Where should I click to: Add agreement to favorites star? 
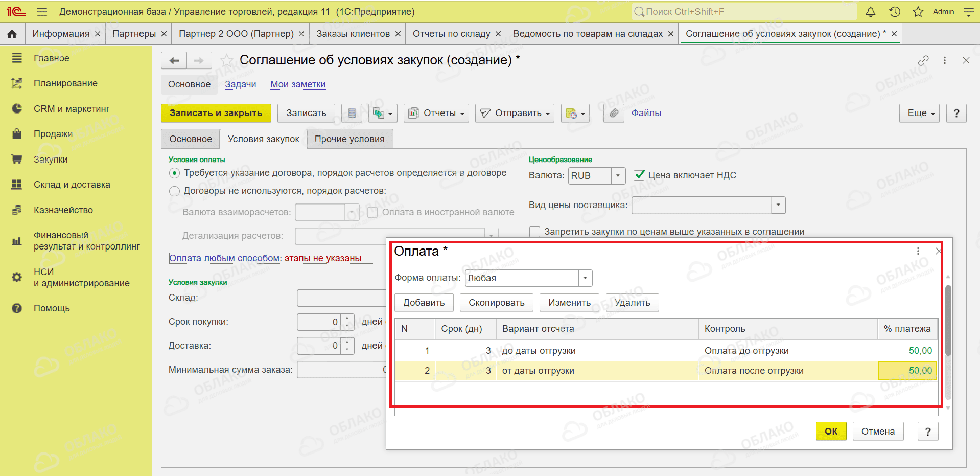point(226,60)
